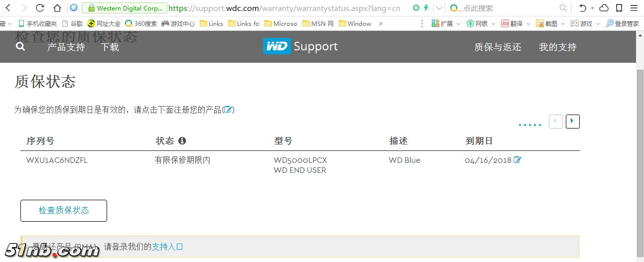Click the next page arrow button
This screenshot has width=644, height=262.
(573, 121)
